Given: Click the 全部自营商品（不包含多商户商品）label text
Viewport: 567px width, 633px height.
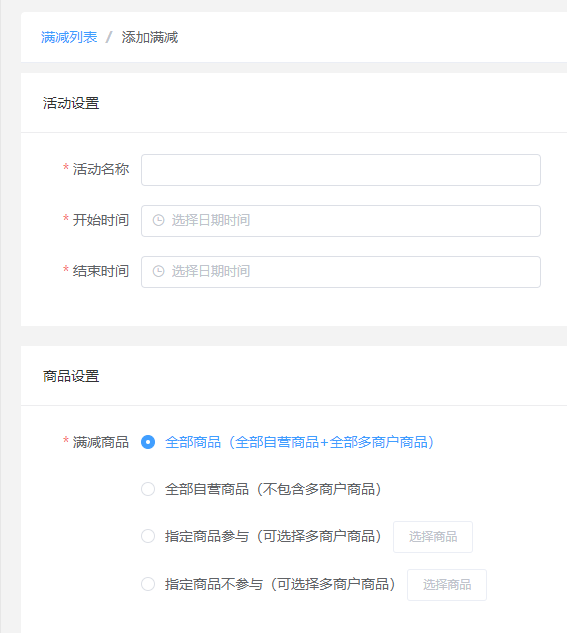Looking at the screenshot, I should [274, 489].
